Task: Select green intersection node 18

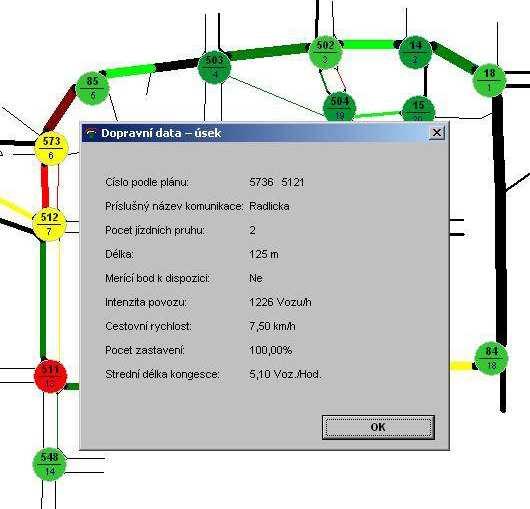Action: coord(489,80)
